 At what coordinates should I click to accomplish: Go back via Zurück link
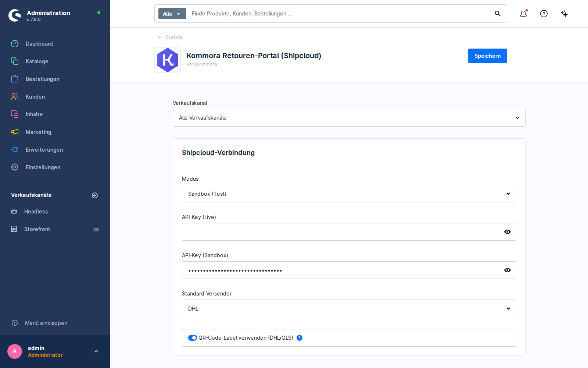[x=170, y=37]
